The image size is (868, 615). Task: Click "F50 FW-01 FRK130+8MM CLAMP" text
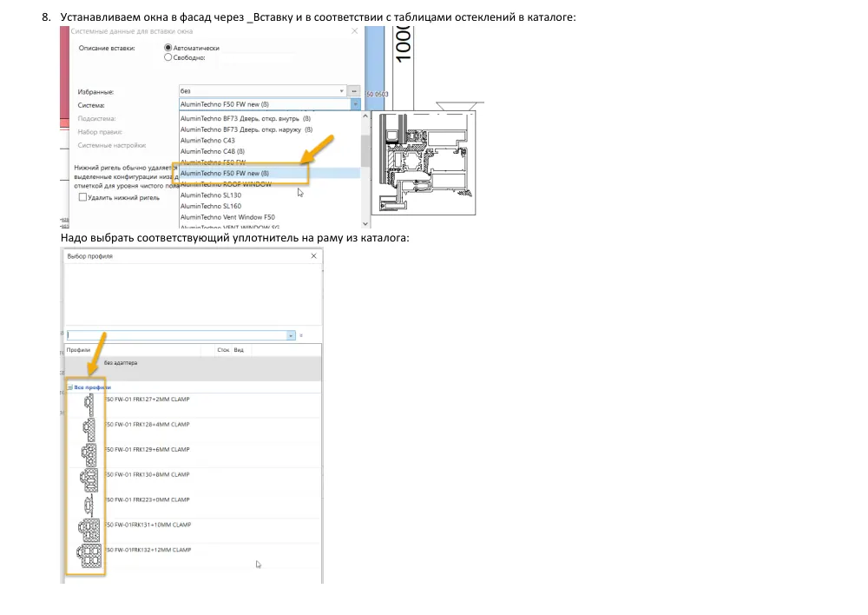tap(148, 475)
